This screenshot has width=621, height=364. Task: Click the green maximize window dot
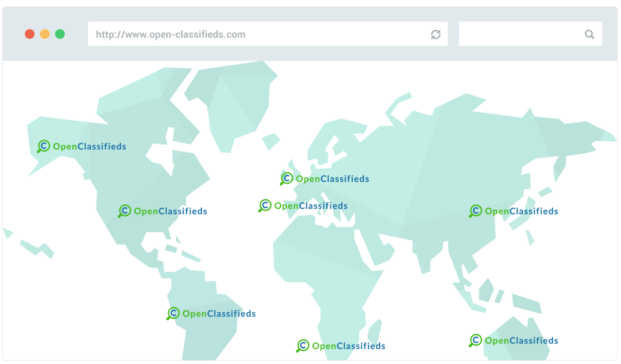60,34
